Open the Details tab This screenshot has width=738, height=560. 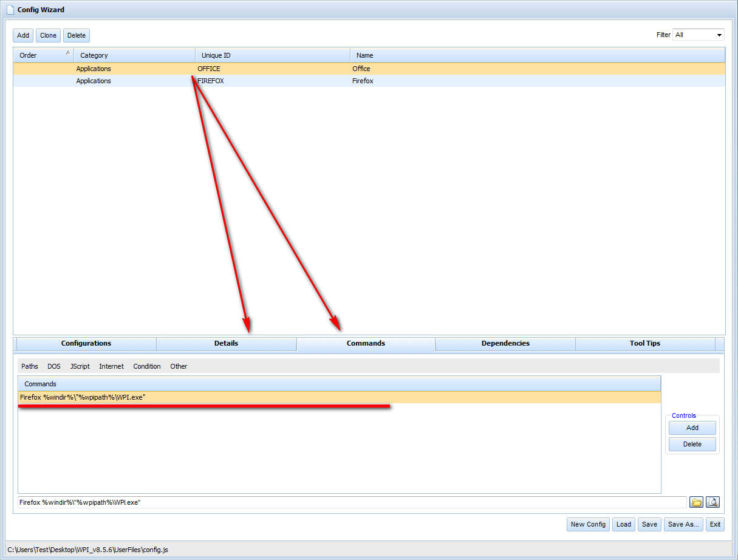pos(226,344)
